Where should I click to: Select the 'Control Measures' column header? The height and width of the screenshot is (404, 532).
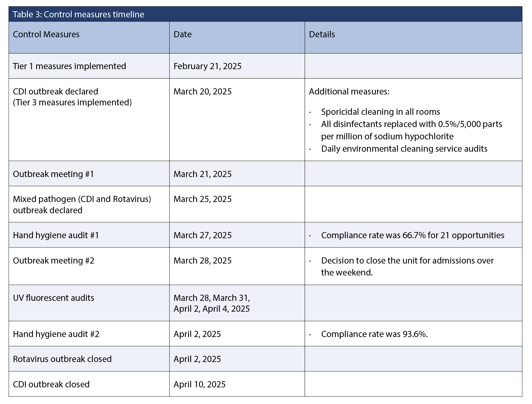point(46,34)
